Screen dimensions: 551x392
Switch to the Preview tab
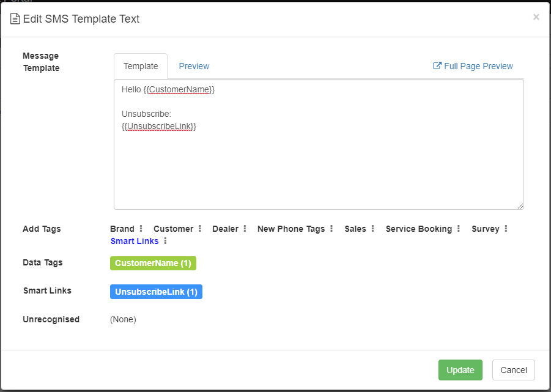[194, 66]
